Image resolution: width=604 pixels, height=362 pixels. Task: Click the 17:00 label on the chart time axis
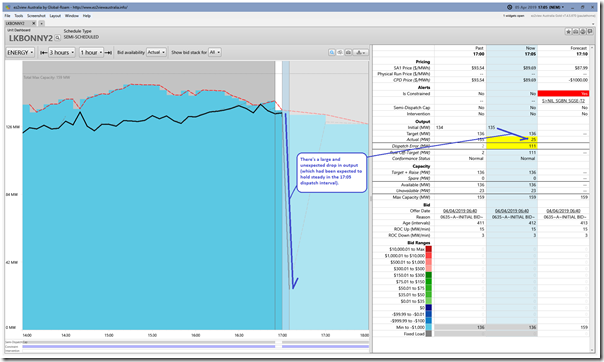(x=282, y=335)
